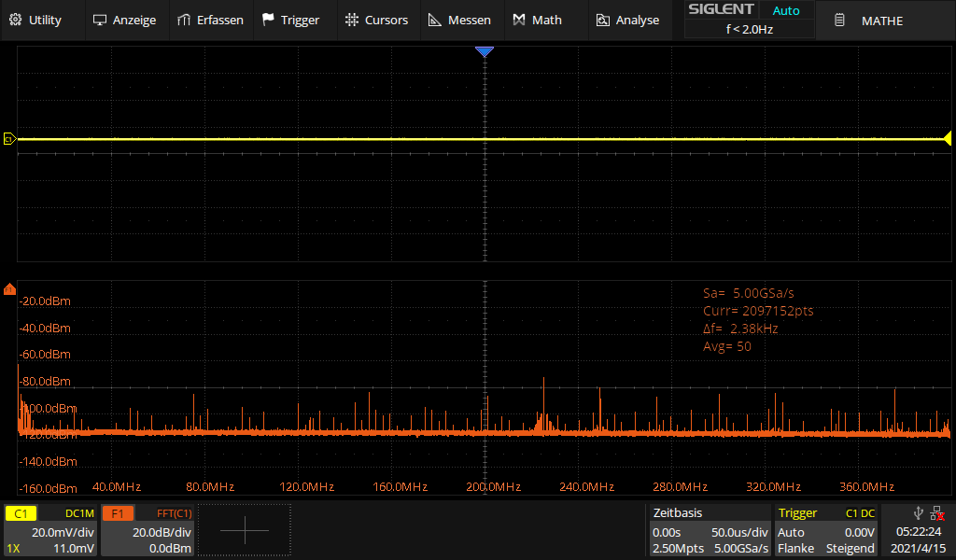Click the 1X probe attenuation value
This screenshot has width=956, height=560.
pos(13,549)
